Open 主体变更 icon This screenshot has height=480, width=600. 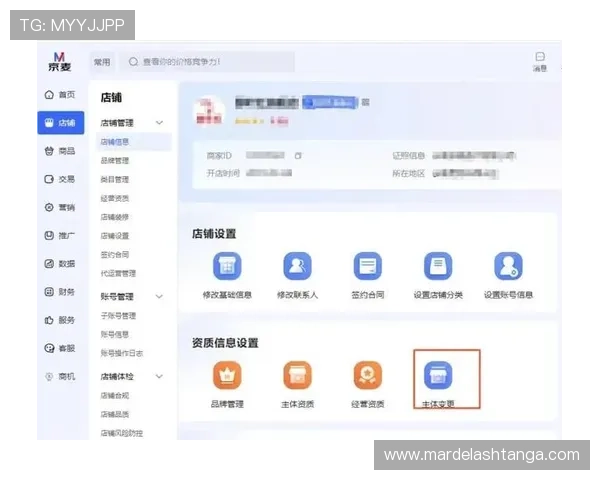point(438,375)
